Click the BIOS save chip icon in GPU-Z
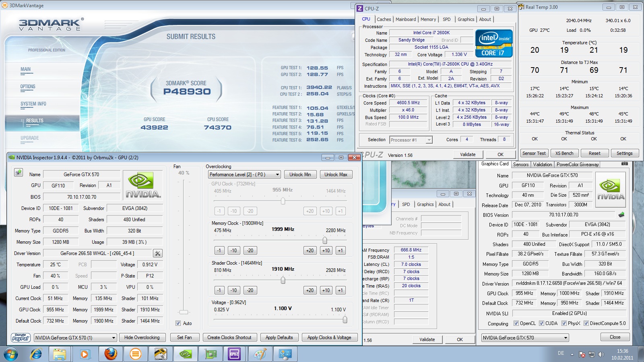This screenshot has width=644, height=362. (x=621, y=215)
